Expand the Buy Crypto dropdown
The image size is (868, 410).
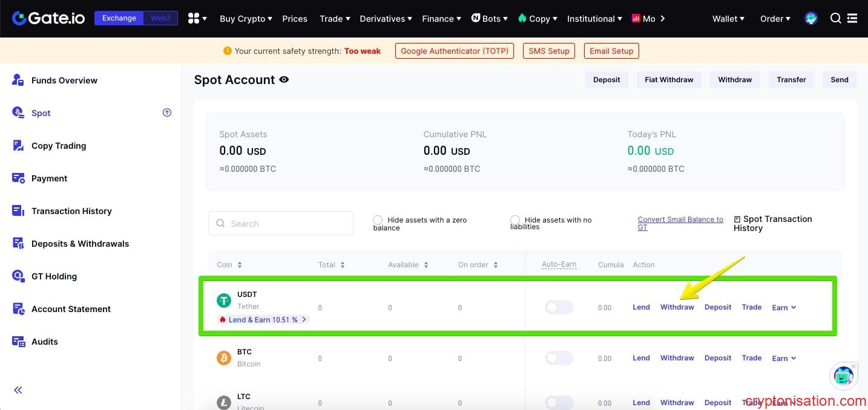[x=246, y=19]
